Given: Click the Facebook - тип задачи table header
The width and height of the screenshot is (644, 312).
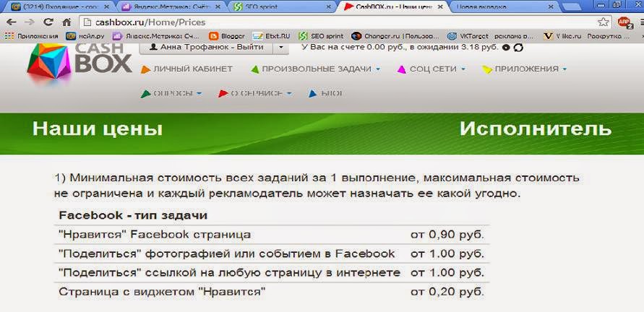Looking at the screenshot, I should click(133, 215).
